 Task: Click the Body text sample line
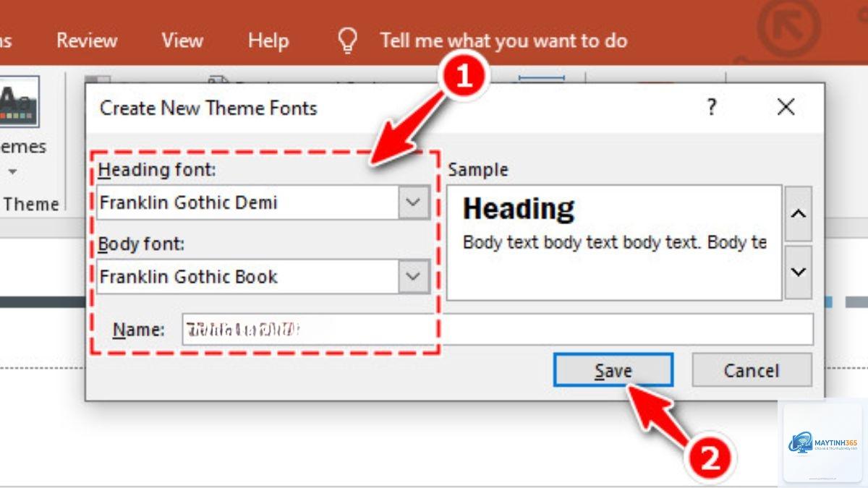click(614, 242)
